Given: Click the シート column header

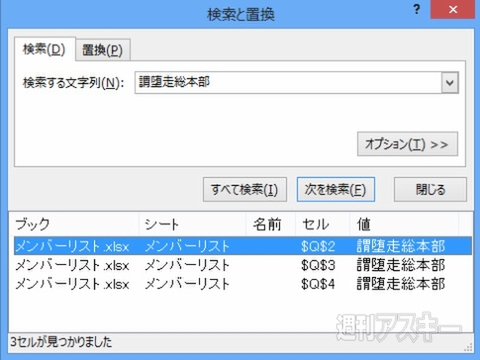Looking at the screenshot, I should point(192,224).
